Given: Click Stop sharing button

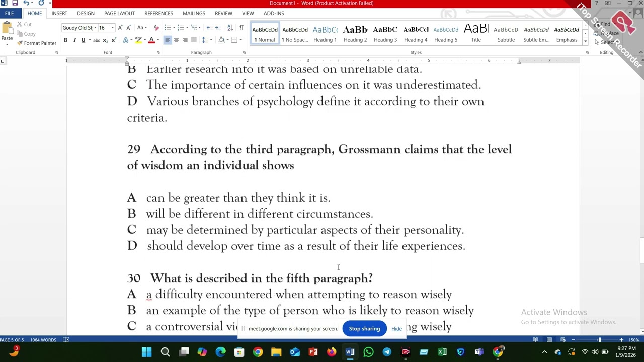Looking at the screenshot, I should 364,329.
